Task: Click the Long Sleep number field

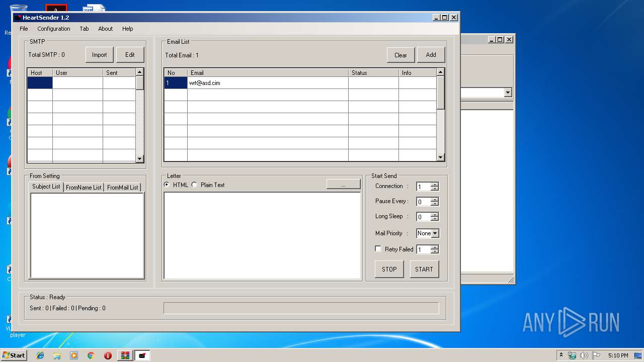Action: pyautogui.click(x=424, y=217)
